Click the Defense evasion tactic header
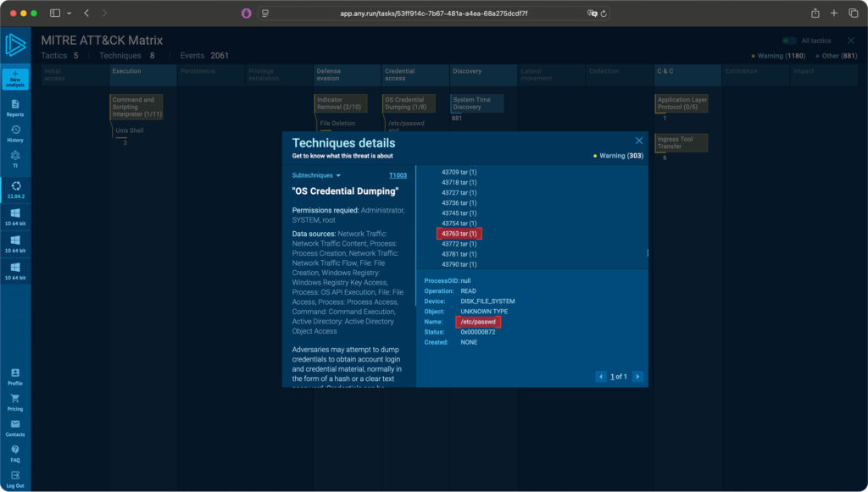The width and height of the screenshot is (868, 492). click(x=348, y=75)
